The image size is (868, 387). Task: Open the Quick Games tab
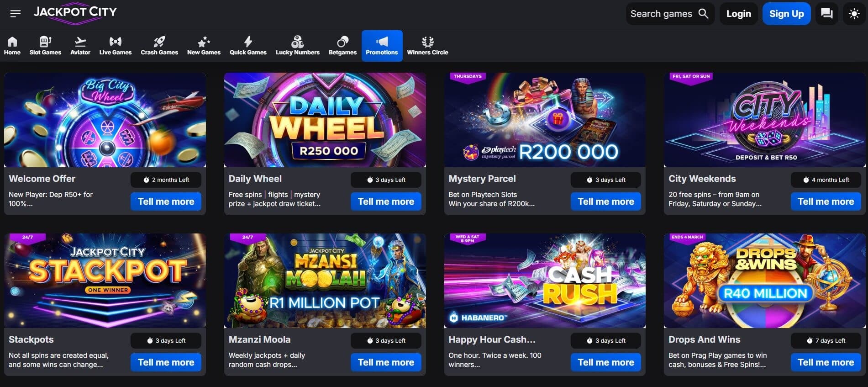[x=248, y=46]
